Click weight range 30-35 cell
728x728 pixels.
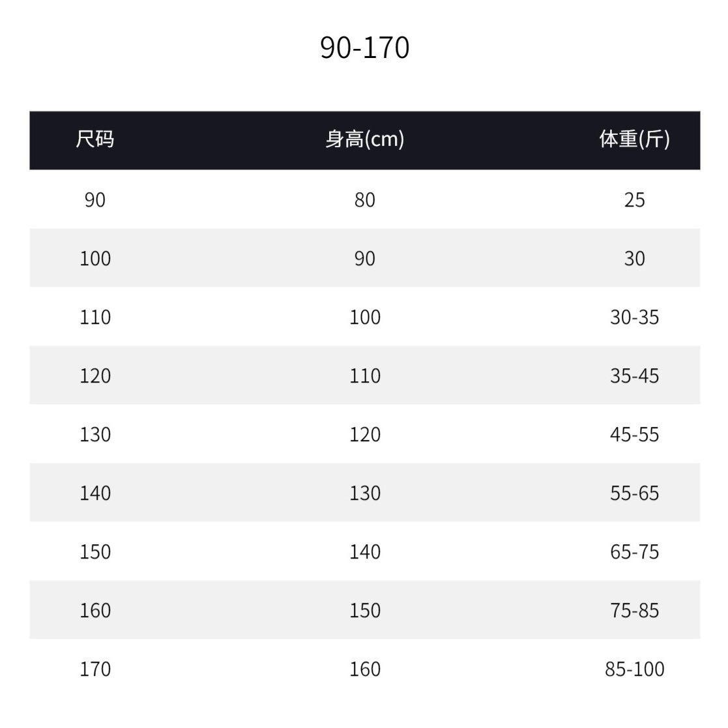[x=634, y=317]
